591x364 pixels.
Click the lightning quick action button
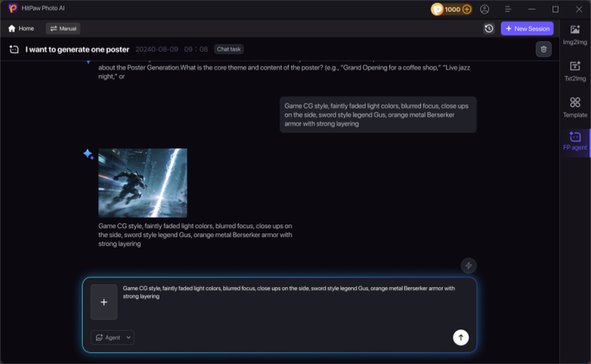click(x=469, y=265)
